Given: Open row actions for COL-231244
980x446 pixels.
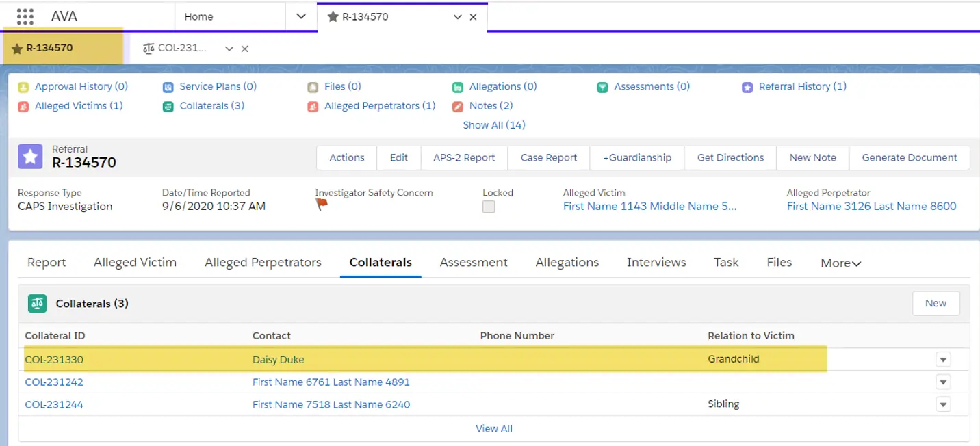Looking at the screenshot, I should pos(943,405).
